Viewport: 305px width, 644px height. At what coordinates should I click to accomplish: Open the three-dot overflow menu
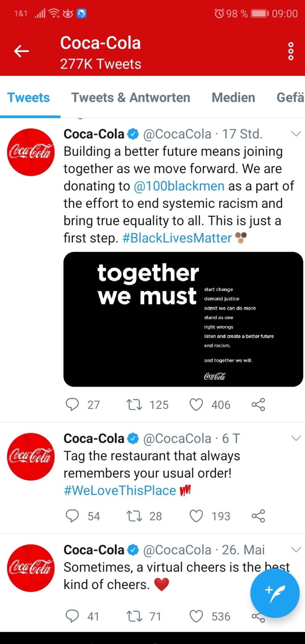click(x=291, y=51)
